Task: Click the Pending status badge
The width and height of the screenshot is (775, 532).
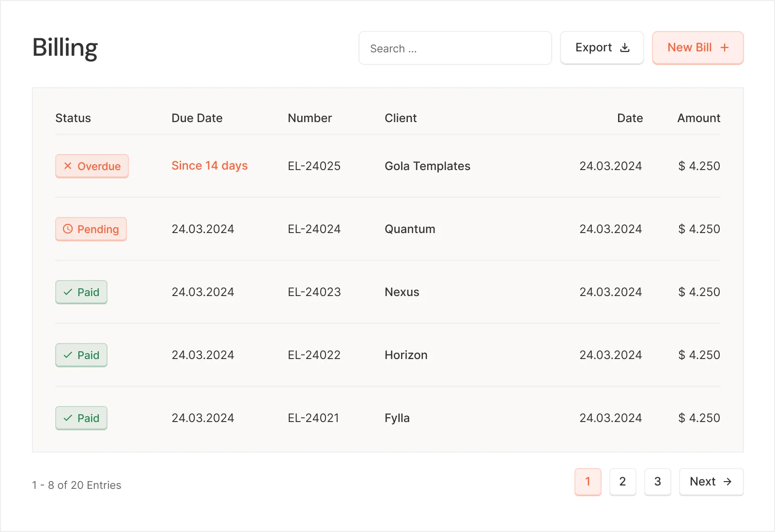Action: [x=91, y=229]
